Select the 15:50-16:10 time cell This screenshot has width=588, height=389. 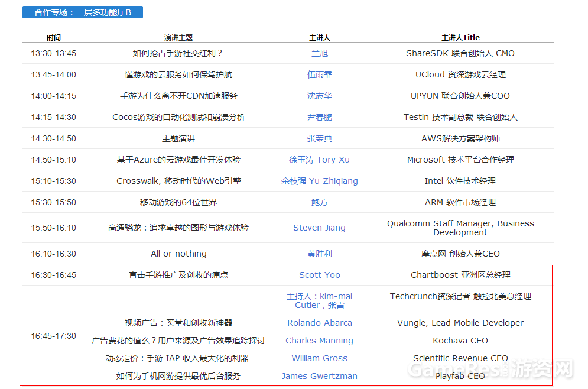coord(54,228)
